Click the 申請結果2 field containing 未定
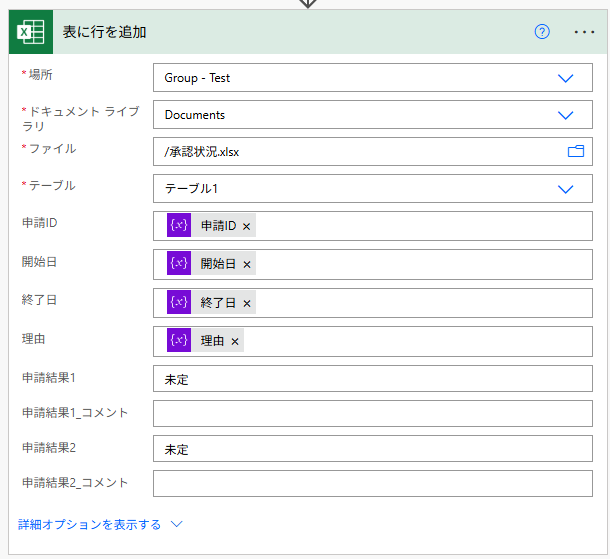The height and width of the screenshot is (559, 610). pos(373,449)
